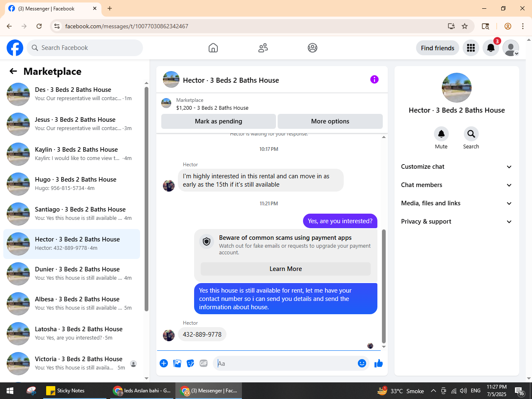Open the Santiago conversation thread
Screen dimensions: 532x399
[71, 214]
